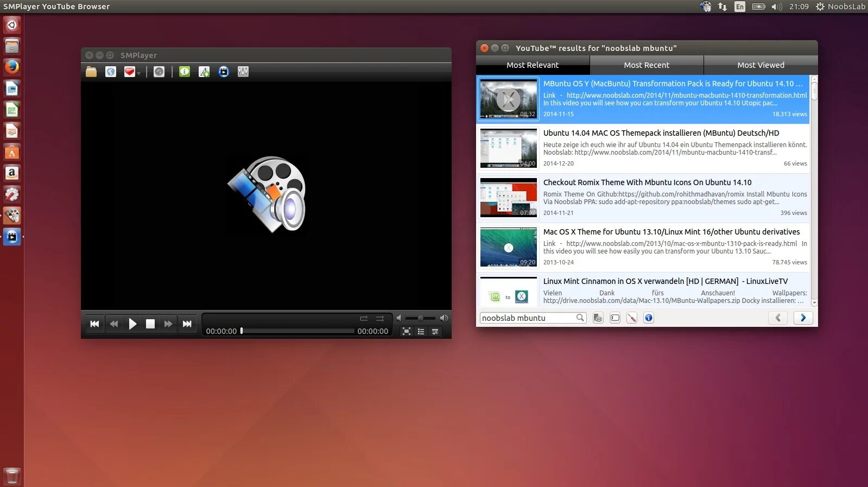This screenshot has width=868, height=487.
Task: Click the '18.313 views' count text
Action: 789,114
